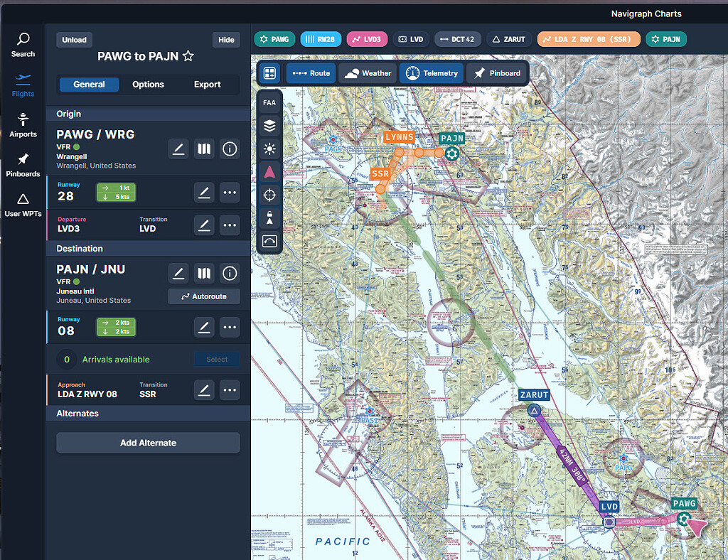
Task: Open User WPTs section
Action: pyautogui.click(x=23, y=205)
